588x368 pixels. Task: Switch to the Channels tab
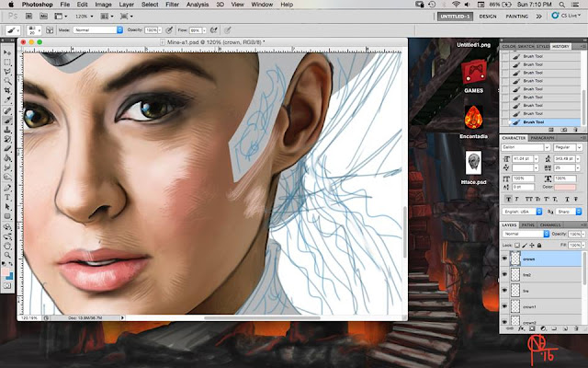pos(550,224)
